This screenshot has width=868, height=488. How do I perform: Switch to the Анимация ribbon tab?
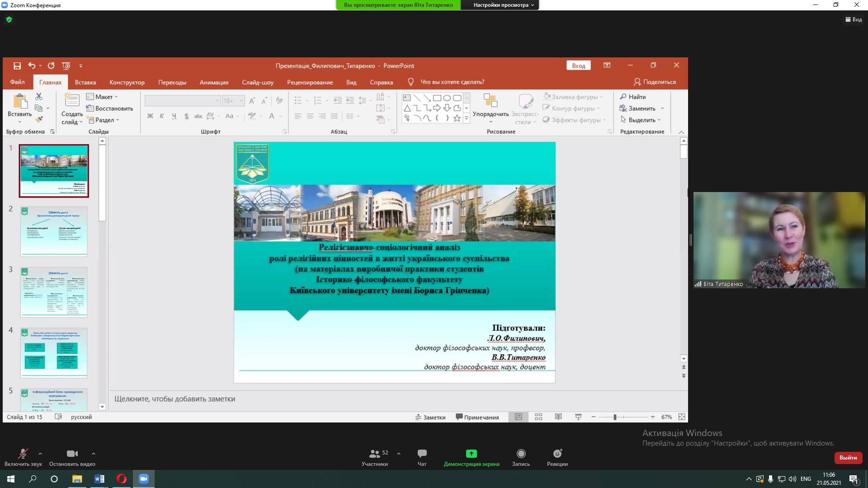tap(214, 82)
